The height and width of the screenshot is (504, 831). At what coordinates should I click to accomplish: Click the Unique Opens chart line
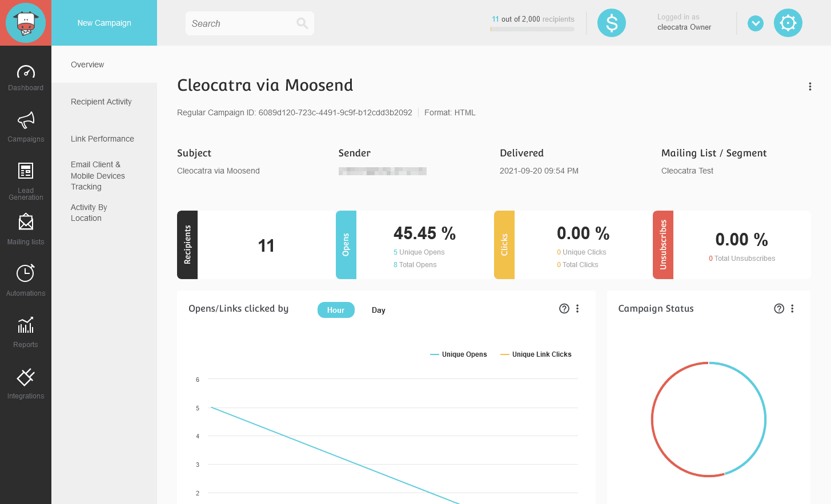tap(335, 455)
